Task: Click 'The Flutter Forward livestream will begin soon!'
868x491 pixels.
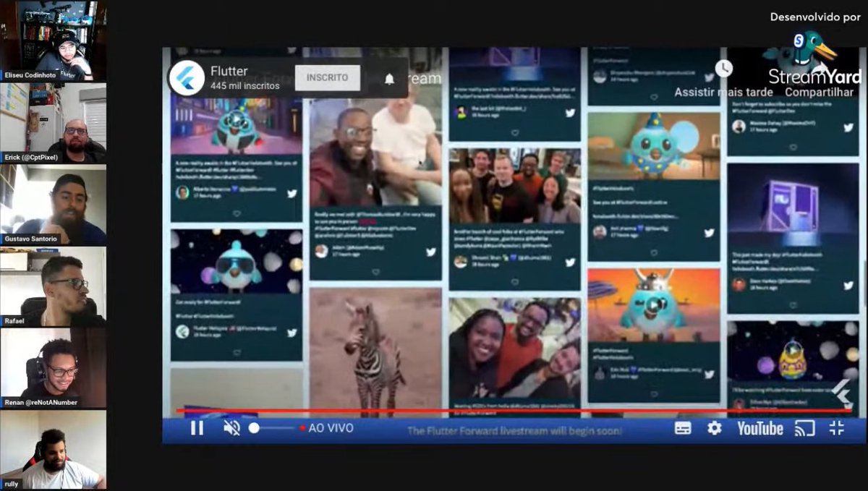Action: [514, 430]
